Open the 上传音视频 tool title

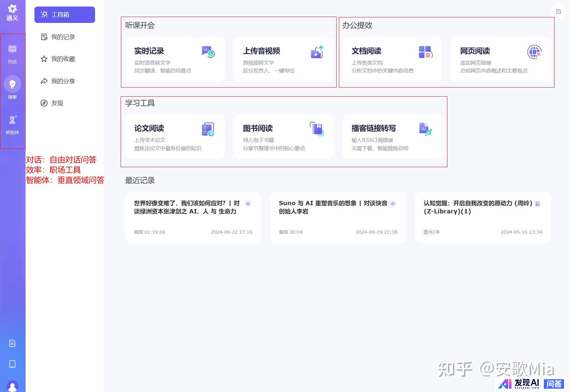pyautogui.click(x=262, y=51)
